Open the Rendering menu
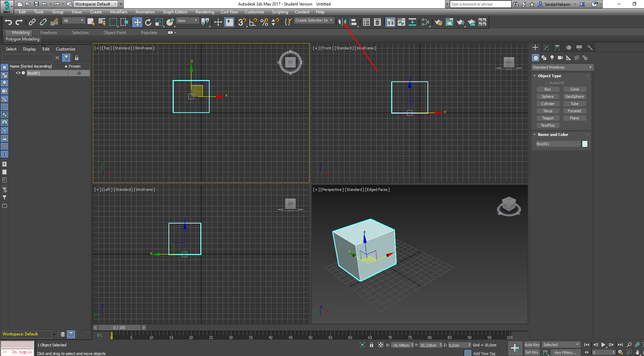The image size is (644, 356). pyautogui.click(x=204, y=12)
